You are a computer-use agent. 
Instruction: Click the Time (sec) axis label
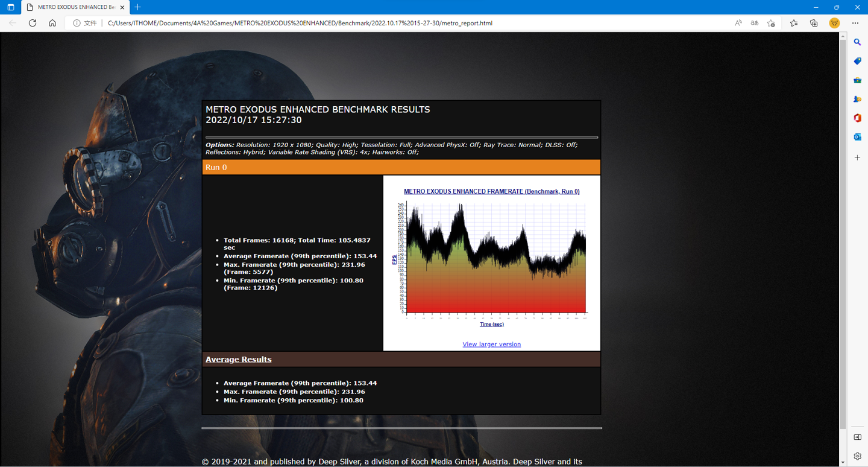pos(492,325)
